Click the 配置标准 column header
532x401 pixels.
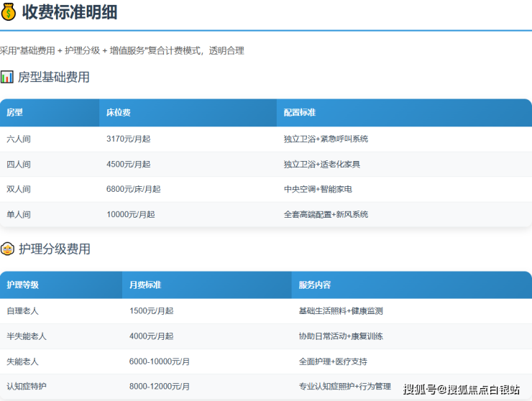pos(300,113)
